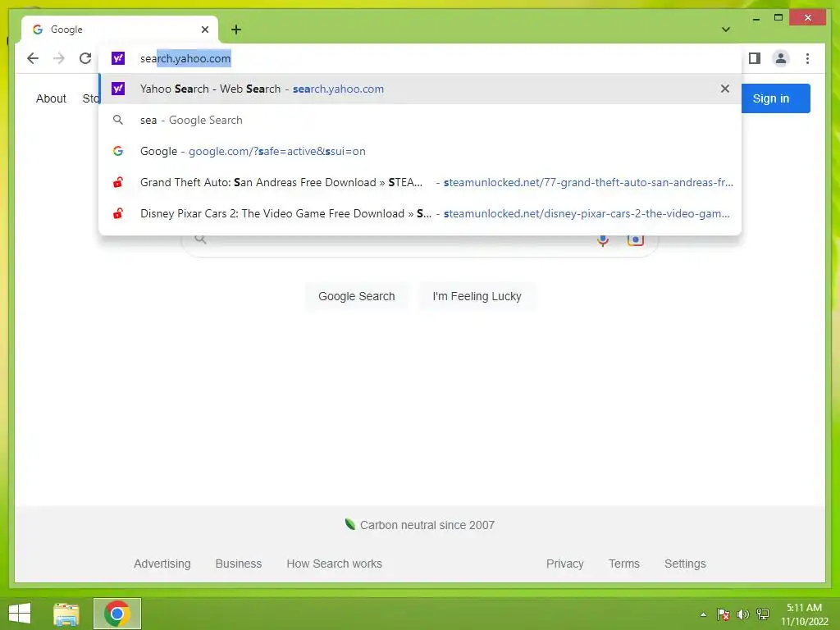Viewport: 840px width, 630px height.
Task: Click the volume speaker tray icon
Action: pos(743,614)
